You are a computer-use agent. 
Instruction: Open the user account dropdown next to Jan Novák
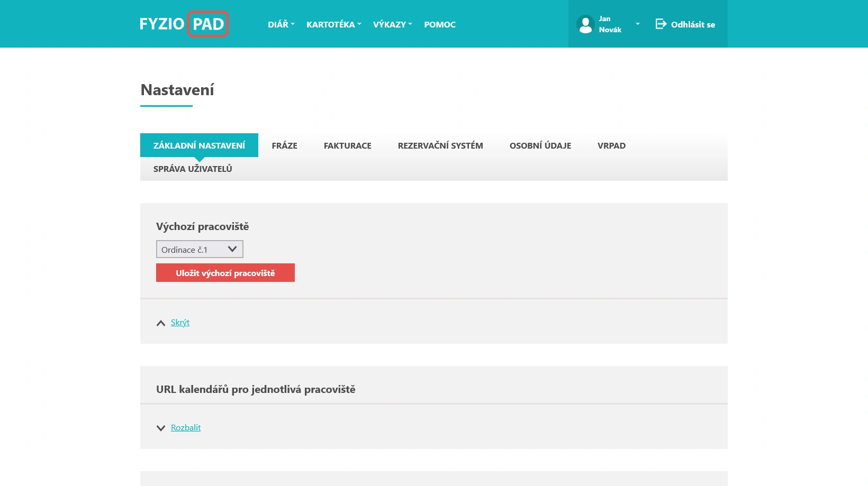point(637,24)
